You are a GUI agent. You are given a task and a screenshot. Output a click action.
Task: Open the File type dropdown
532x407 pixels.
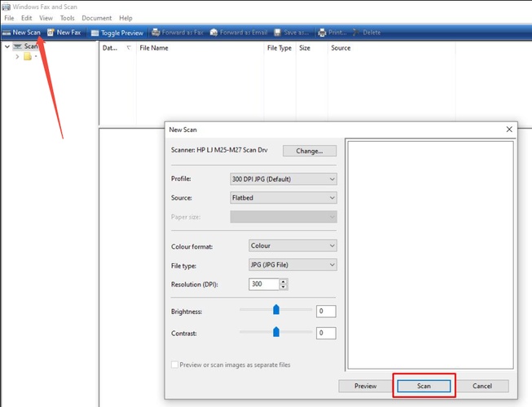292,265
